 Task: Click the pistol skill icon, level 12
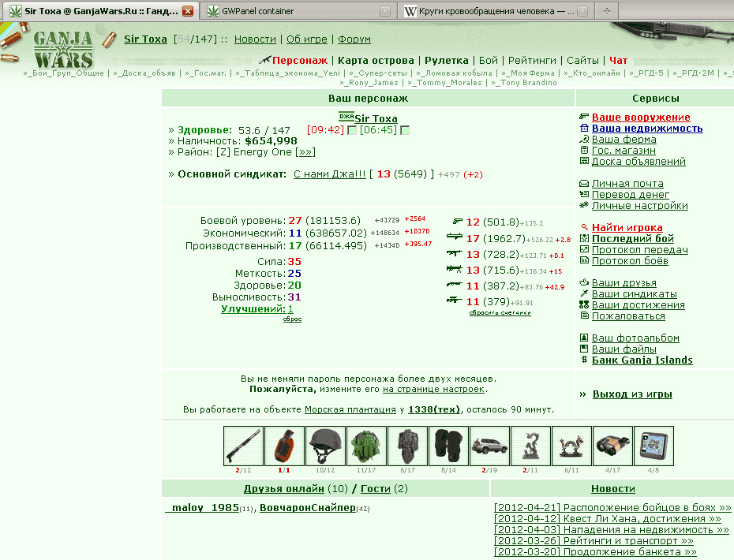457,222
